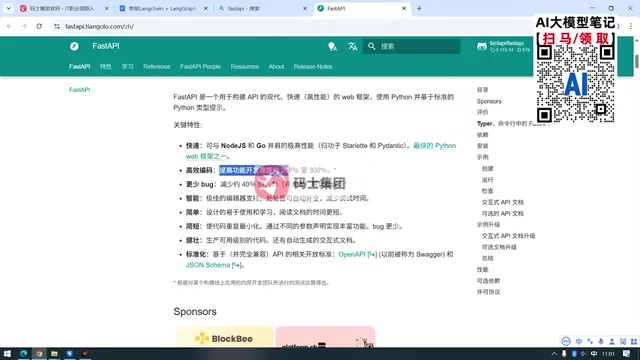Open the 特性 nav tab
640x360 pixels.
(106, 67)
